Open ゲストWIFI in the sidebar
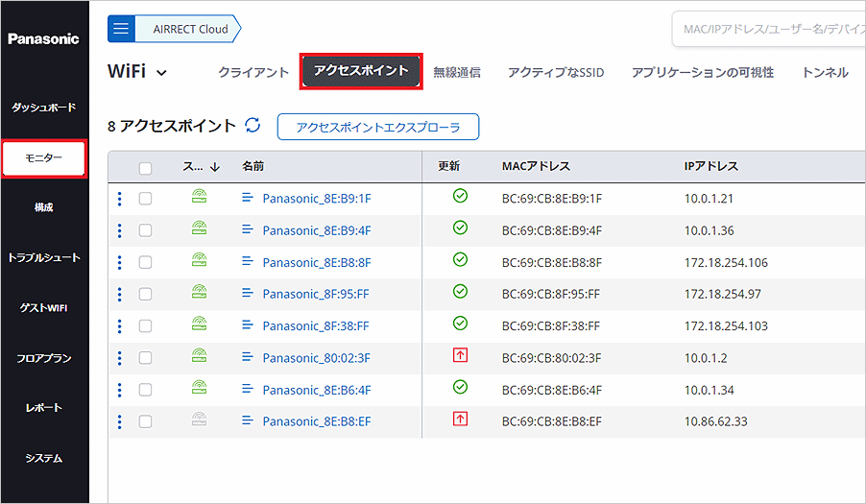 point(43,308)
